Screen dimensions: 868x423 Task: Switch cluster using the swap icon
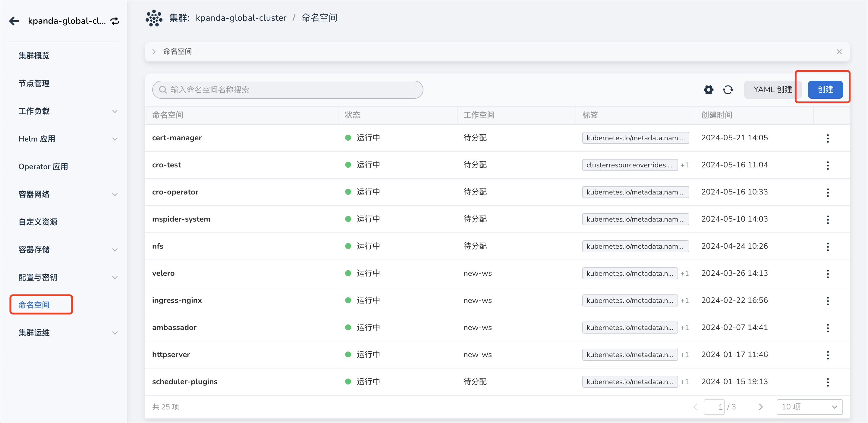pyautogui.click(x=115, y=21)
